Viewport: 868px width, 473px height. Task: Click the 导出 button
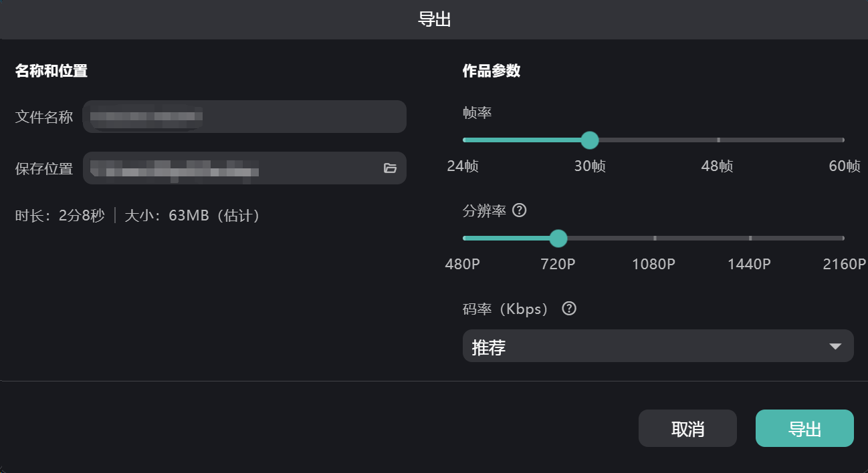coord(804,428)
